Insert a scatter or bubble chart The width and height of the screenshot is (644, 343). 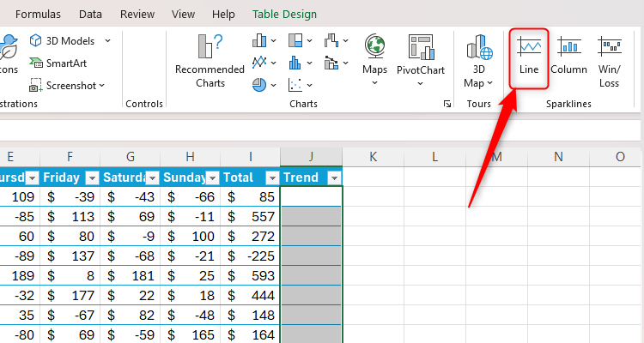coord(300,85)
